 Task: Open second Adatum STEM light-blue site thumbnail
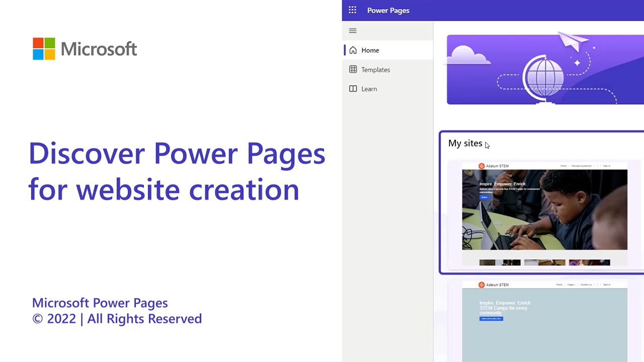click(544, 321)
